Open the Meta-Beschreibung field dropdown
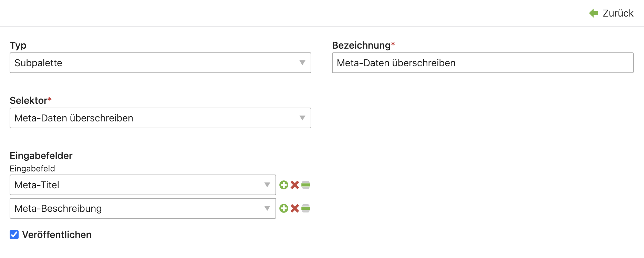The image size is (644, 258). pyautogui.click(x=138, y=208)
